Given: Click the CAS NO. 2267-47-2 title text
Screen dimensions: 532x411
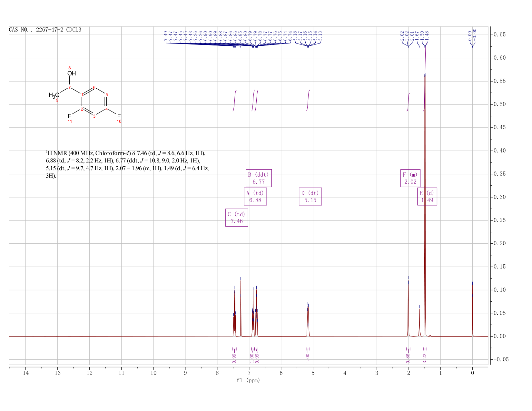Looking at the screenshot, I should pos(45,30).
